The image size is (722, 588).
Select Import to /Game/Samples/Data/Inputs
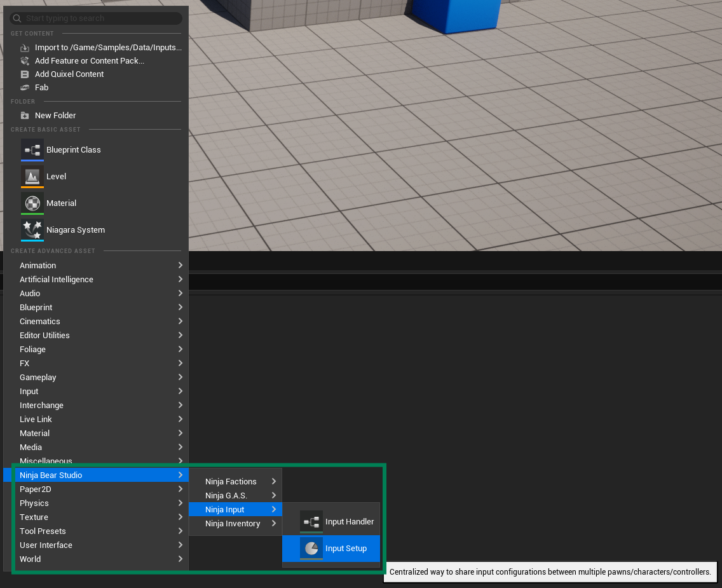(108, 48)
